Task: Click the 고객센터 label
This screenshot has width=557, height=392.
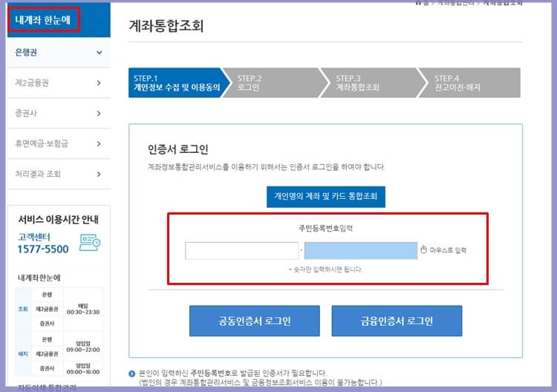Action: (x=34, y=237)
